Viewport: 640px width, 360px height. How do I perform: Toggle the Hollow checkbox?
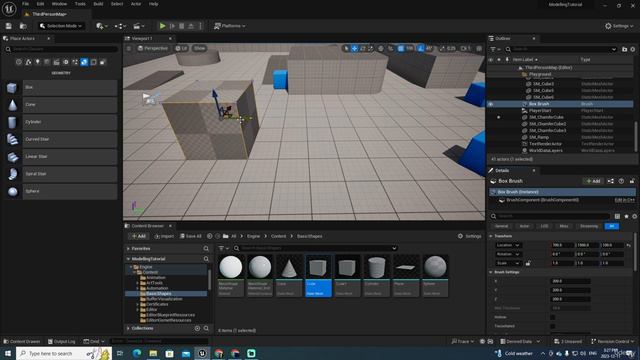(553, 317)
